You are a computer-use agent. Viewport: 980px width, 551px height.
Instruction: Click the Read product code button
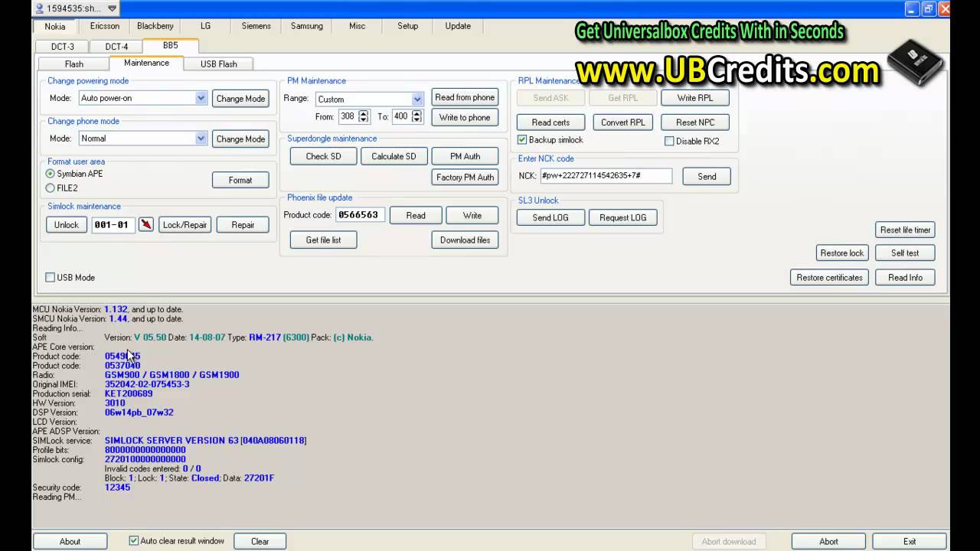pyautogui.click(x=416, y=215)
